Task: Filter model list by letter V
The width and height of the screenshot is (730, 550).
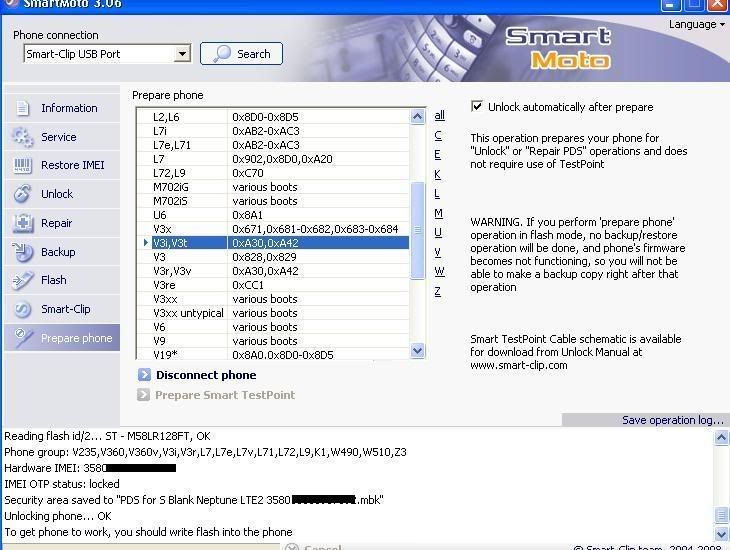Action: click(437, 252)
